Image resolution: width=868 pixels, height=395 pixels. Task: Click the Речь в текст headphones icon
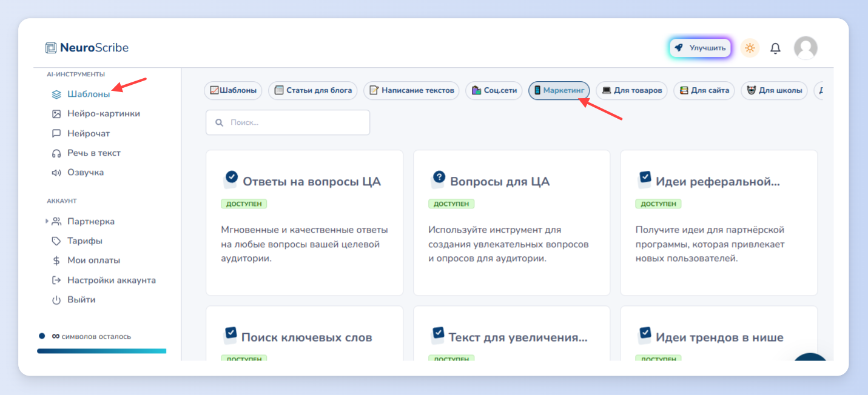tap(56, 153)
